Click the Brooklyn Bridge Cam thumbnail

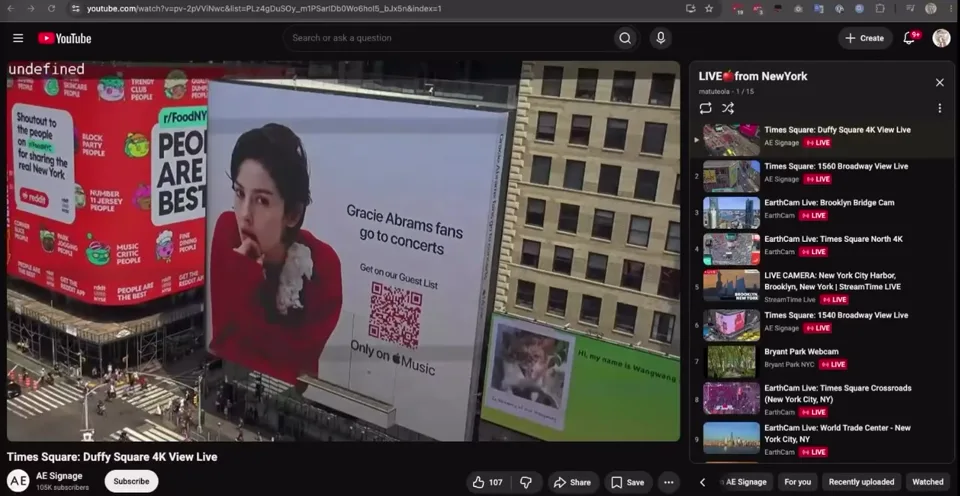point(731,212)
